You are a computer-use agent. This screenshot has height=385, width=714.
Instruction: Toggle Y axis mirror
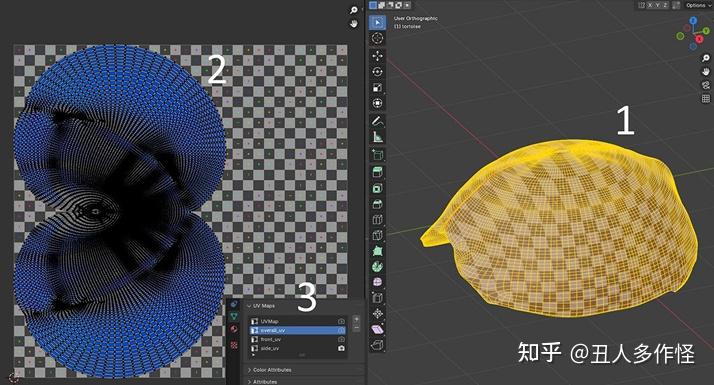point(658,5)
